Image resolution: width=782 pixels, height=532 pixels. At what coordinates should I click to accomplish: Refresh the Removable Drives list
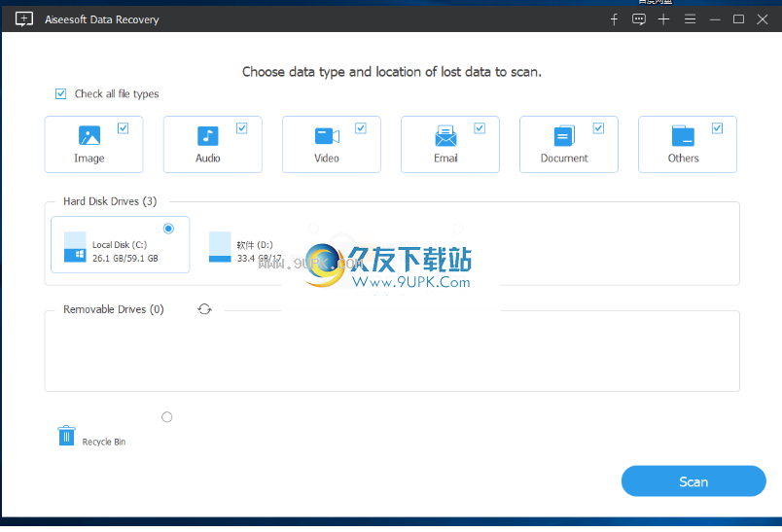[204, 309]
